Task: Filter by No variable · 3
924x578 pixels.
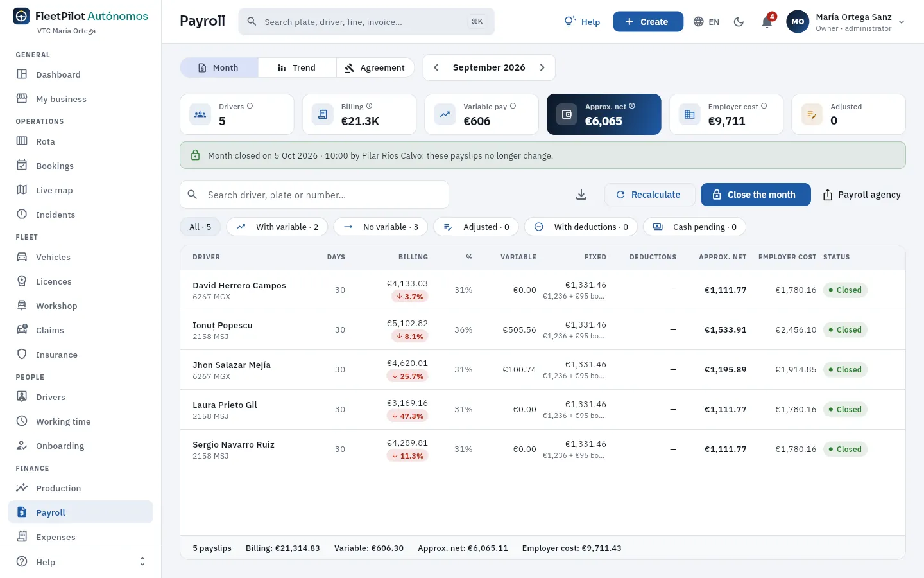Action: point(381,227)
